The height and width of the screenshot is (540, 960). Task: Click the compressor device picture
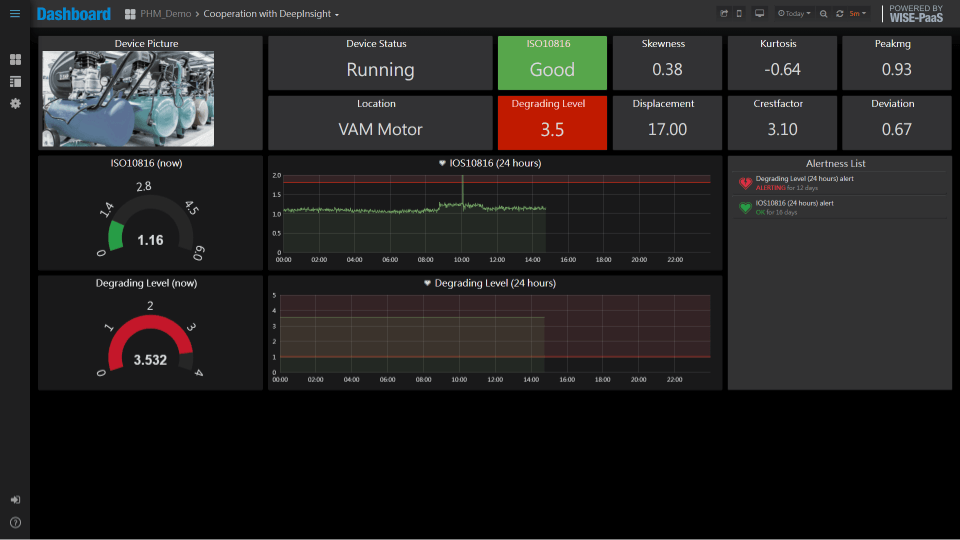(128, 99)
